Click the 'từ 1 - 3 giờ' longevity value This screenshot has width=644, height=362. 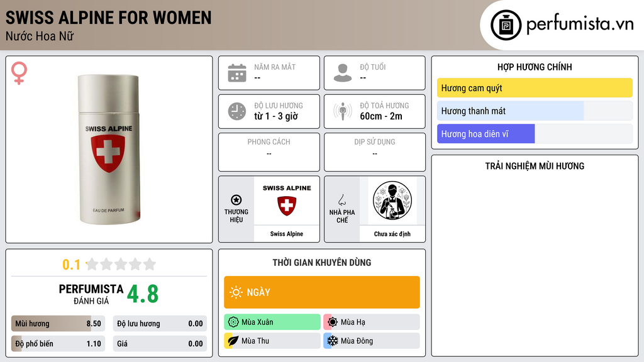click(x=276, y=116)
